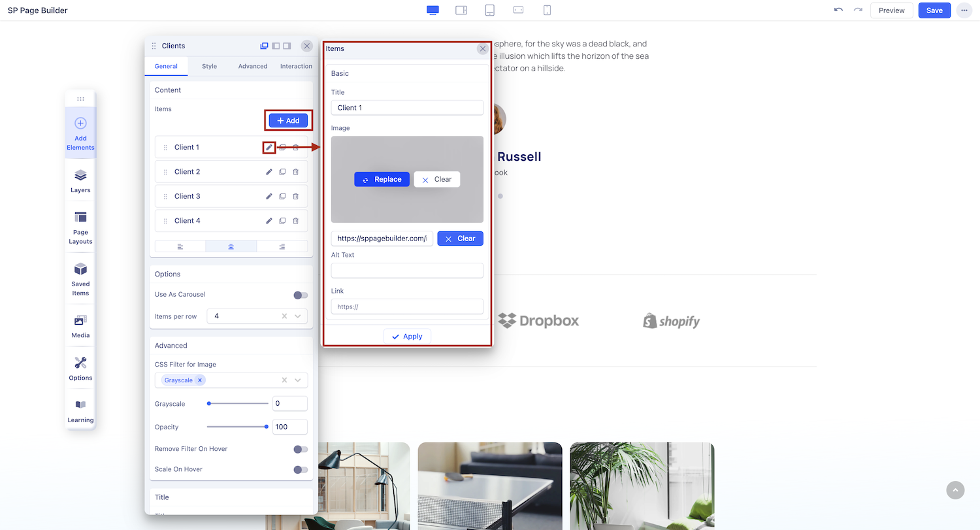980x530 pixels.
Task: Click the Apply button in Items panel
Action: coord(407,337)
